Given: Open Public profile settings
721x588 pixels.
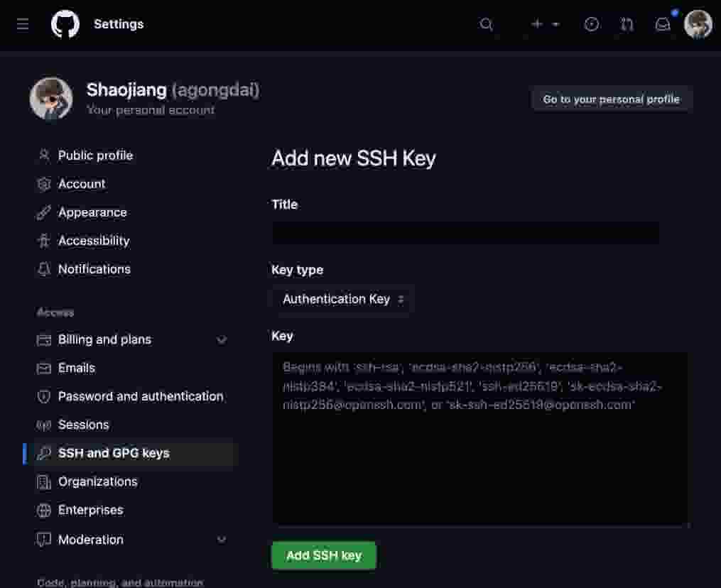Looking at the screenshot, I should 96,156.
